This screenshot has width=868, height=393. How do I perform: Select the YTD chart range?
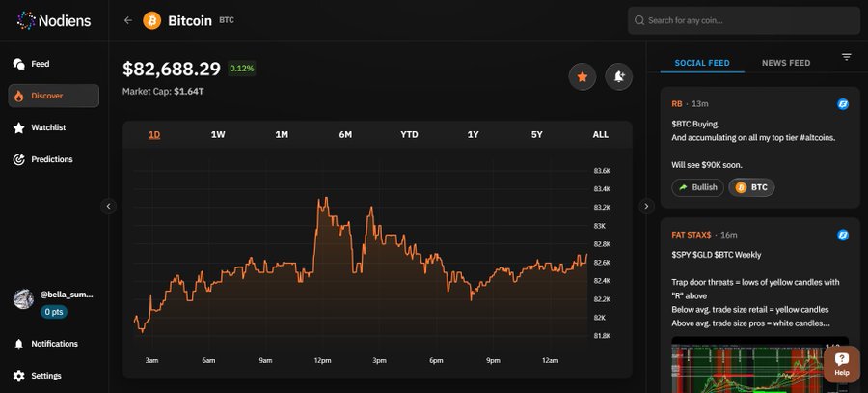(x=409, y=134)
